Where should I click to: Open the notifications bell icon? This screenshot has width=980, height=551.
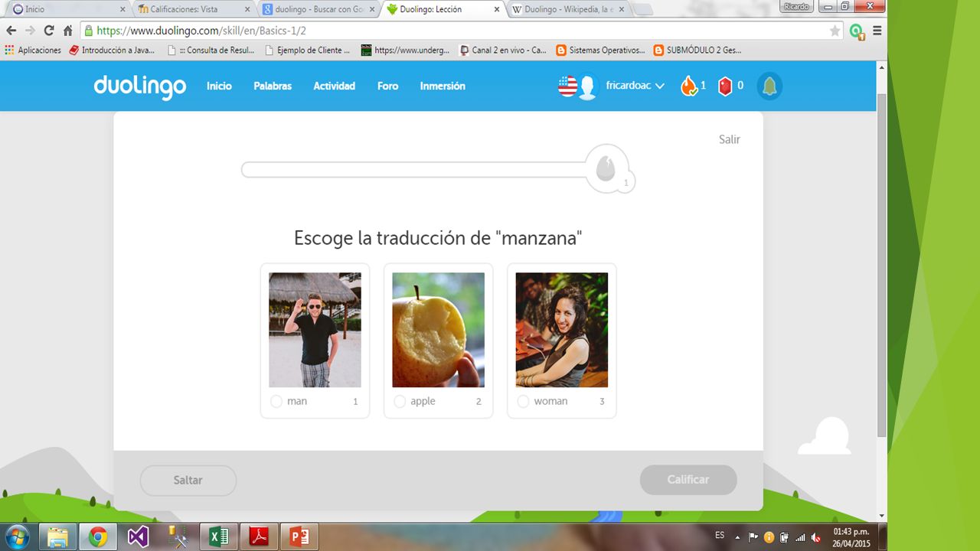pos(769,86)
